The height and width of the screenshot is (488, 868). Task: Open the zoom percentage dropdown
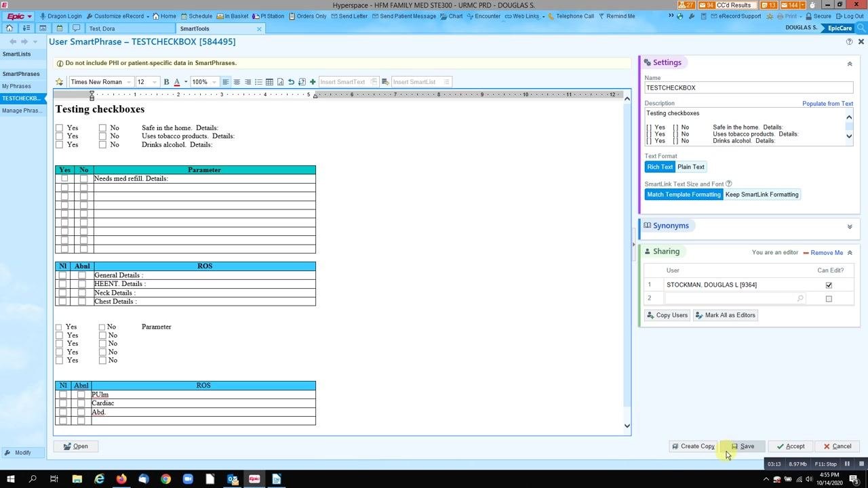point(214,82)
